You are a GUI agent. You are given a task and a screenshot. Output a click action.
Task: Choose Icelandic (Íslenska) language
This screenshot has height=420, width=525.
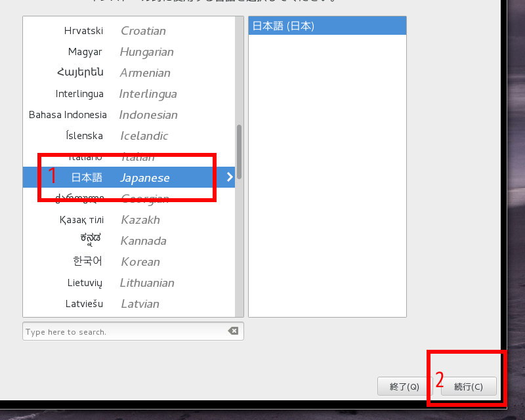[128, 136]
